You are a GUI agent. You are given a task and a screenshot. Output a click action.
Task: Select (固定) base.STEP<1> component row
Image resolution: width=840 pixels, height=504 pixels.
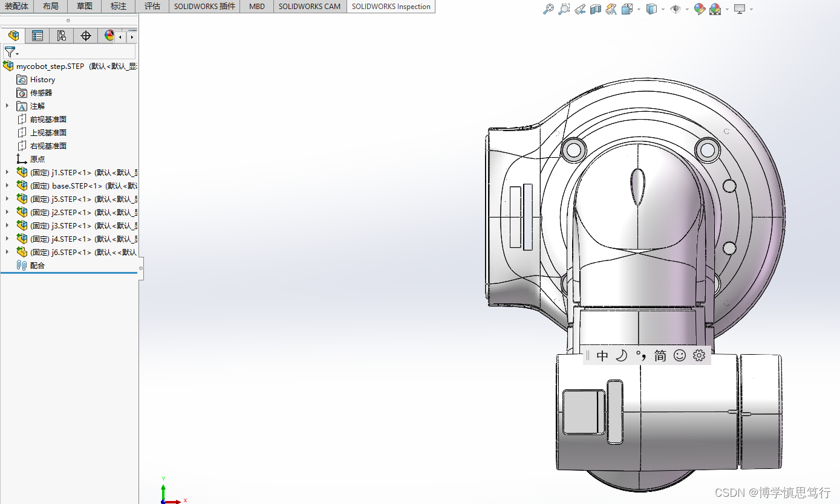click(x=77, y=186)
